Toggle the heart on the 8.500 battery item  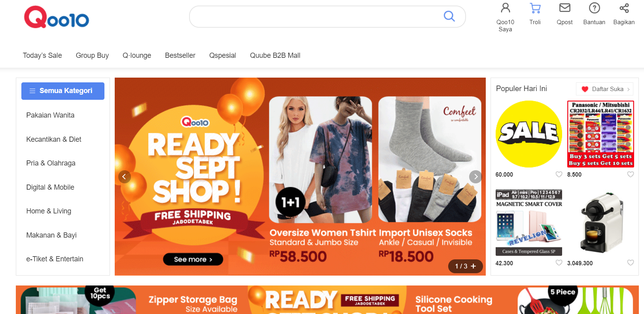click(630, 174)
